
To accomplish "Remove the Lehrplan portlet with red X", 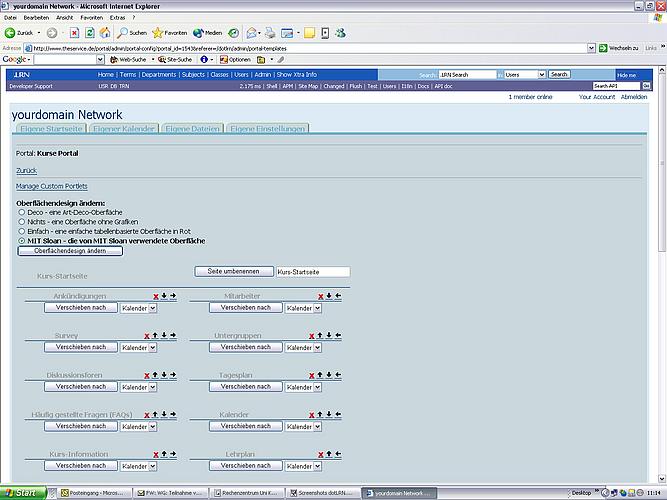I will (x=321, y=454).
